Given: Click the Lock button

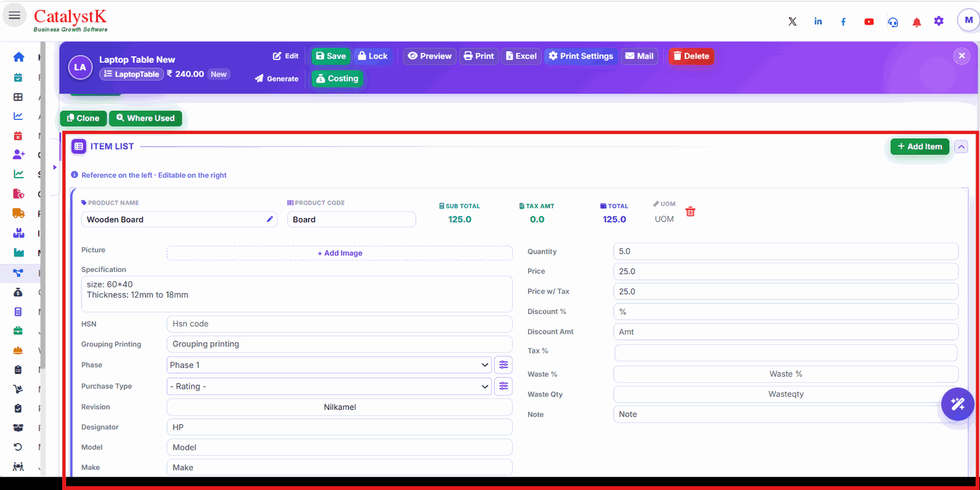Looking at the screenshot, I should pyautogui.click(x=372, y=56).
